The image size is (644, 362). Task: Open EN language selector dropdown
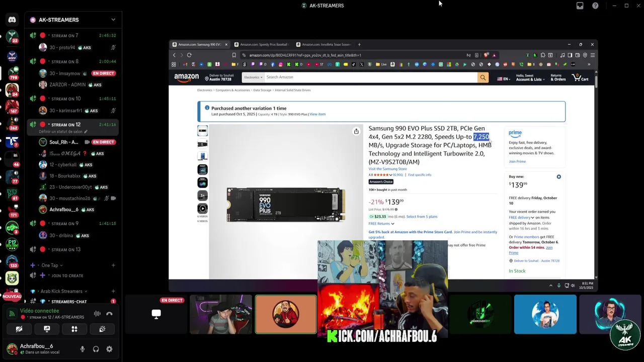(503, 79)
